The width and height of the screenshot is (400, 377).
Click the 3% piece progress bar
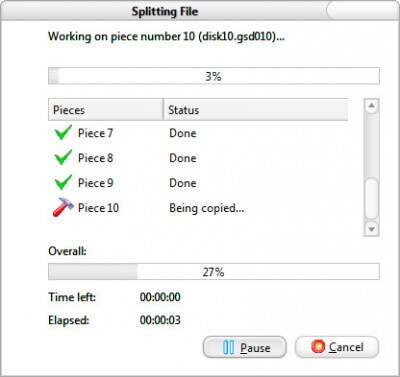[214, 76]
